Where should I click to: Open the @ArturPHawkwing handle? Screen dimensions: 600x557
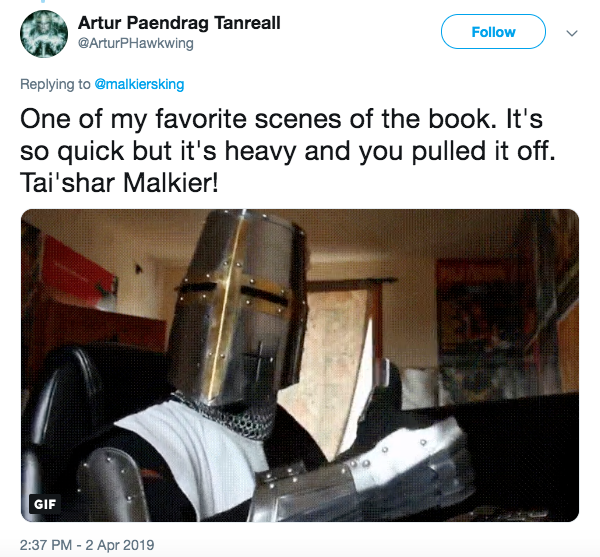click(135, 43)
